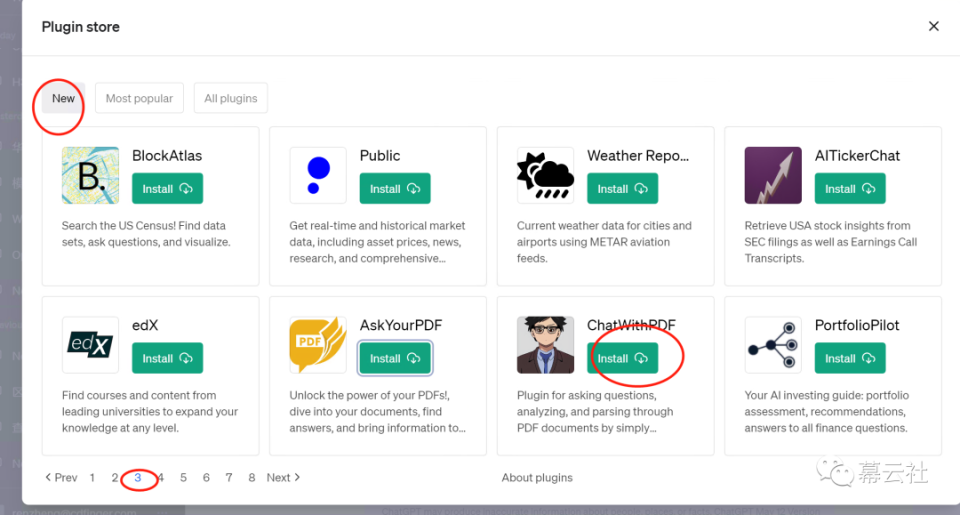The image size is (960, 515).
Task: Click the edX plugin logo
Action: click(91, 345)
